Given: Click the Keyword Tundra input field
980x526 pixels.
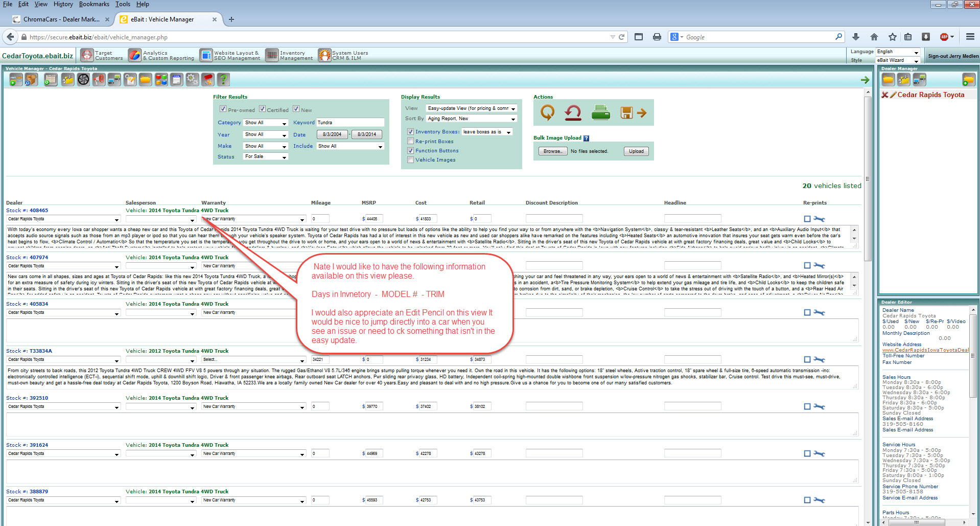Looking at the screenshot, I should click(350, 123).
